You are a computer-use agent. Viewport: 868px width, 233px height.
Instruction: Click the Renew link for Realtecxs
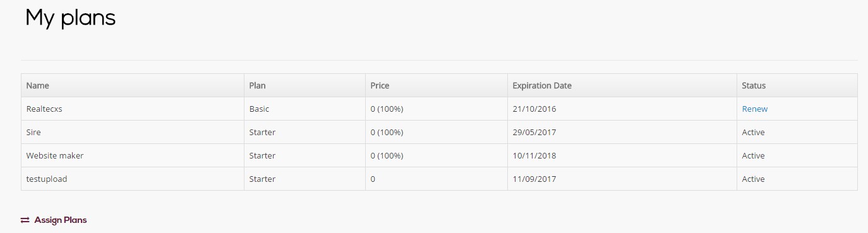coord(755,109)
